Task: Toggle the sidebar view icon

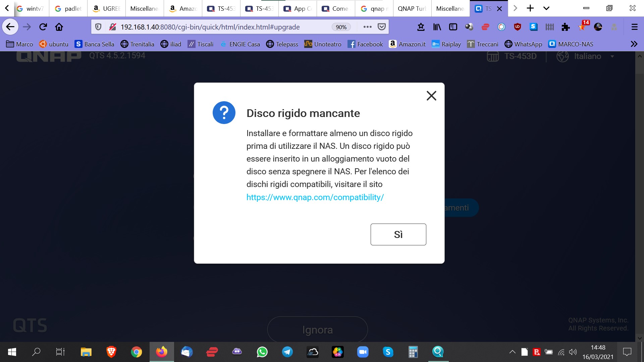Action: coord(453,27)
